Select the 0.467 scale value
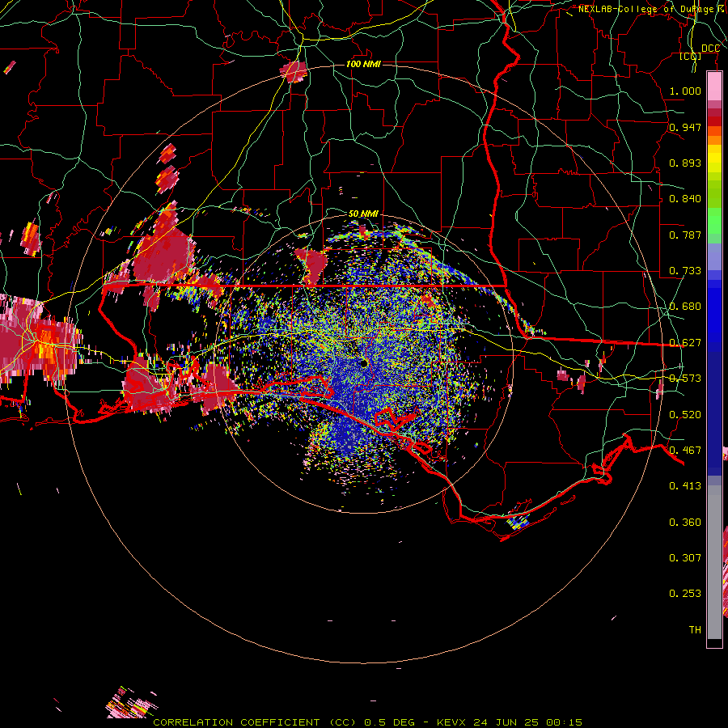Image resolution: width=728 pixels, height=728 pixels. point(685,451)
